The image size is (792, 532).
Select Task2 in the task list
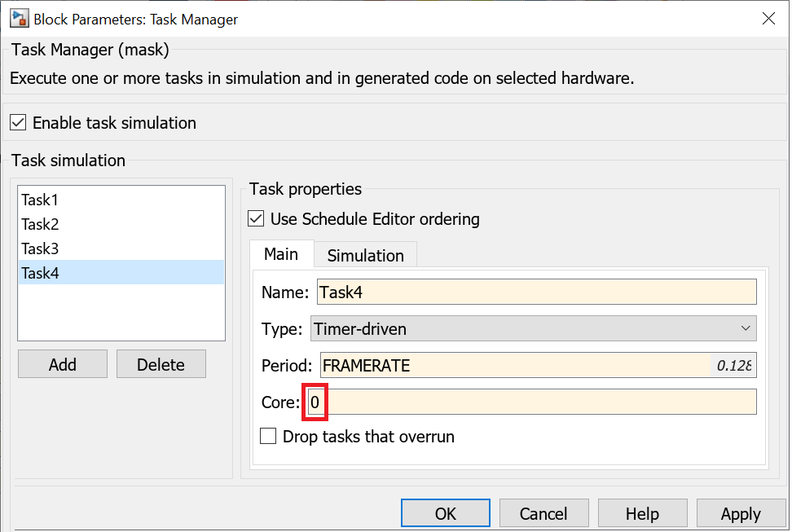coord(40,224)
